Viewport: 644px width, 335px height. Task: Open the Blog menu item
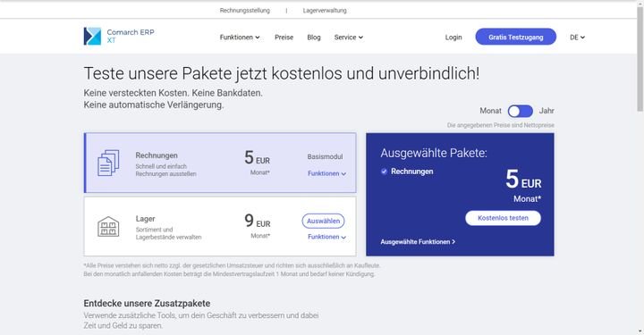tap(314, 38)
